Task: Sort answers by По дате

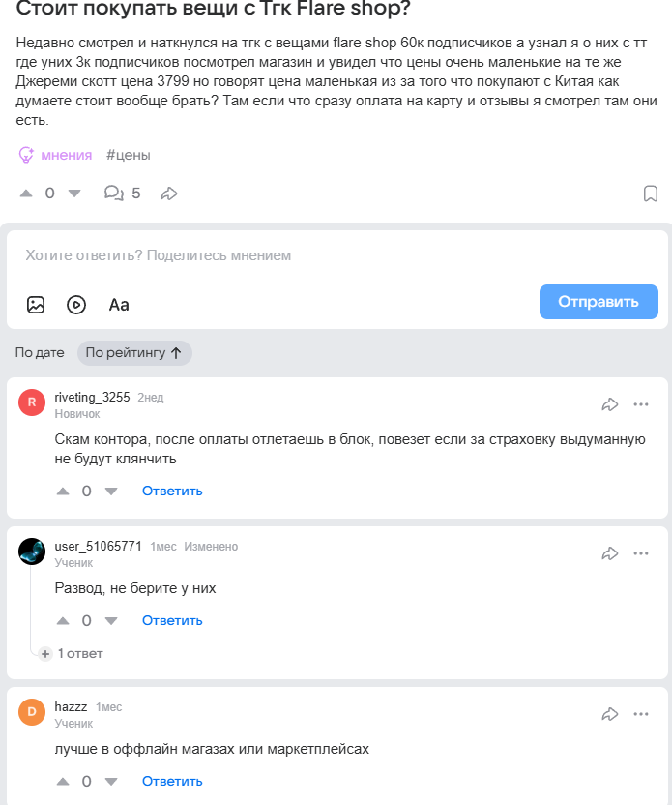Action: [x=40, y=353]
